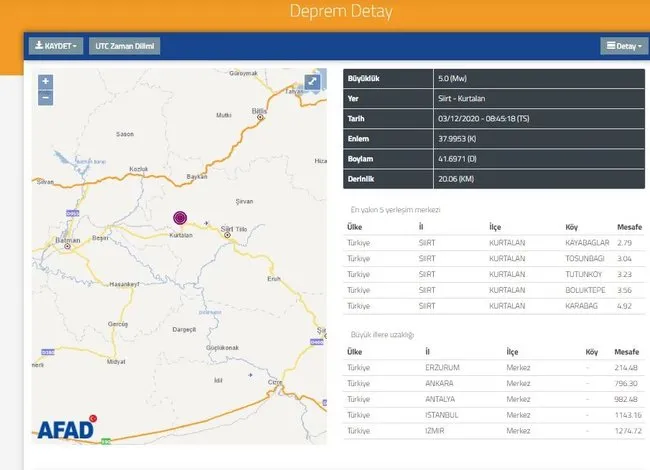
Task: Click the Bitlis city marker on map
Action: pyautogui.click(x=260, y=117)
